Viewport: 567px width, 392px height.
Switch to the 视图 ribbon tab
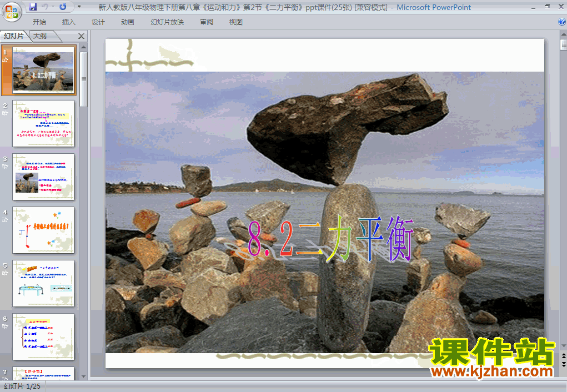coord(236,22)
